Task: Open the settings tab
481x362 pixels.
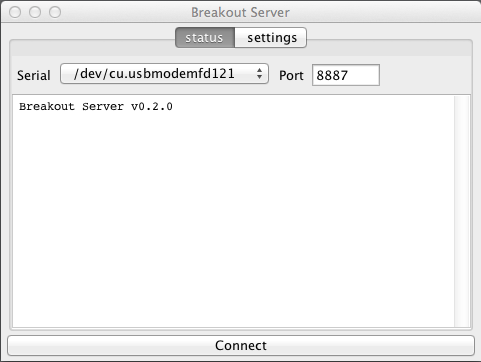Action: click(271, 38)
